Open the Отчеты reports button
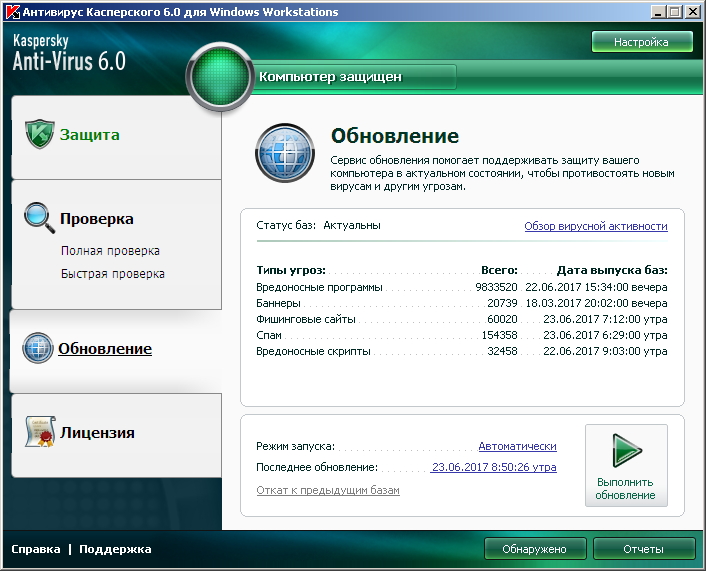 [643, 549]
